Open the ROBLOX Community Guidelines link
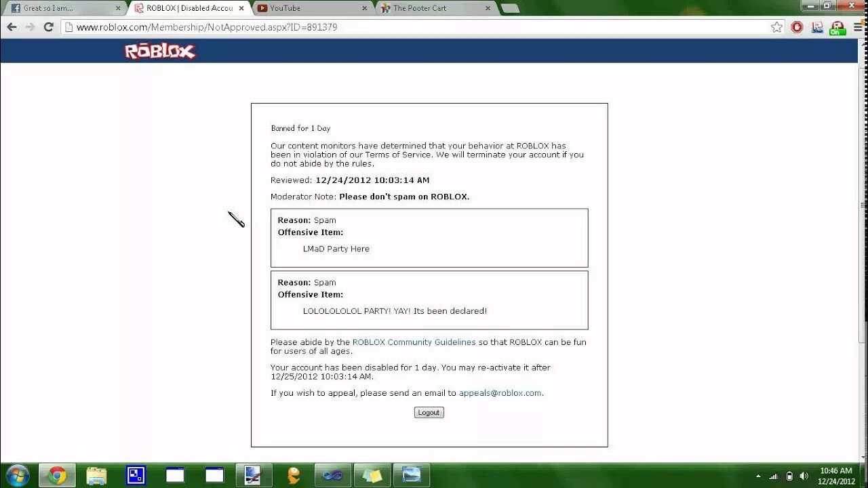 [x=414, y=342]
